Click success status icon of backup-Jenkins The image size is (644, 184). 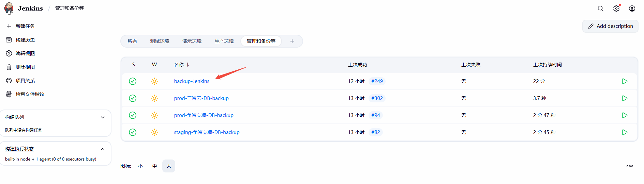point(133,81)
